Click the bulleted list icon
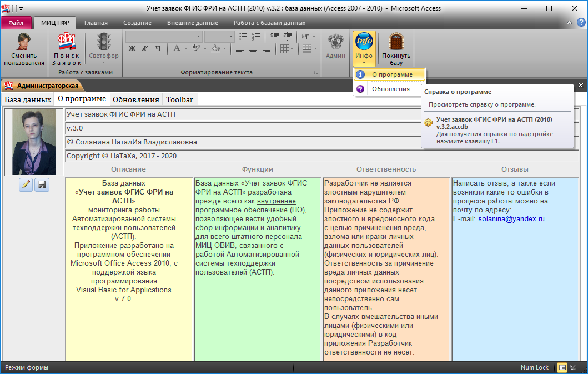588x374 pixels. pos(243,36)
